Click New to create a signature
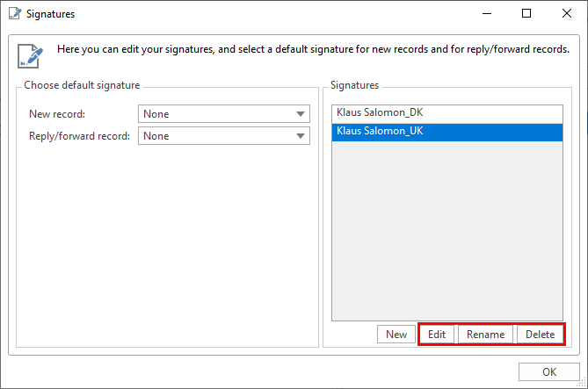 [x=396, y=335]
